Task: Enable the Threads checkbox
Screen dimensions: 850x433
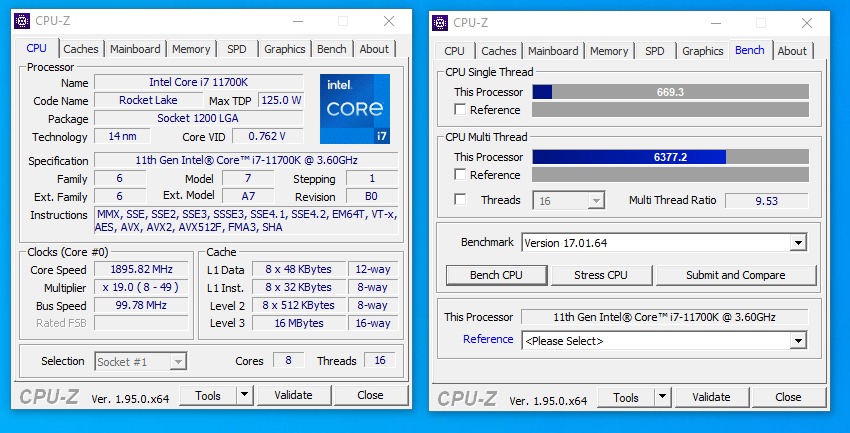Action: point(460,199)
